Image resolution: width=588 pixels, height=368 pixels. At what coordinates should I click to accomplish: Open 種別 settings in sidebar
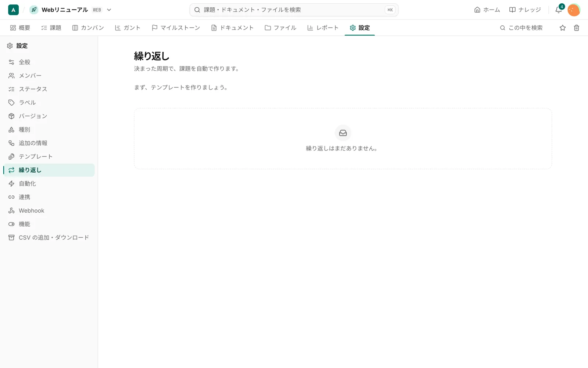(x=49, y=130)
